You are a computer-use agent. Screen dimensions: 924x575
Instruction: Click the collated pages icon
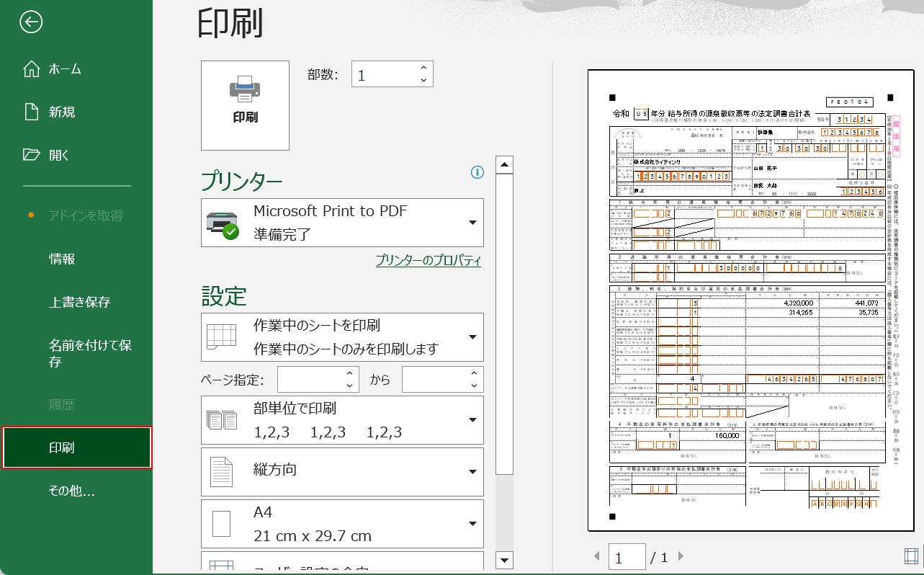click(x=221, y=420)
